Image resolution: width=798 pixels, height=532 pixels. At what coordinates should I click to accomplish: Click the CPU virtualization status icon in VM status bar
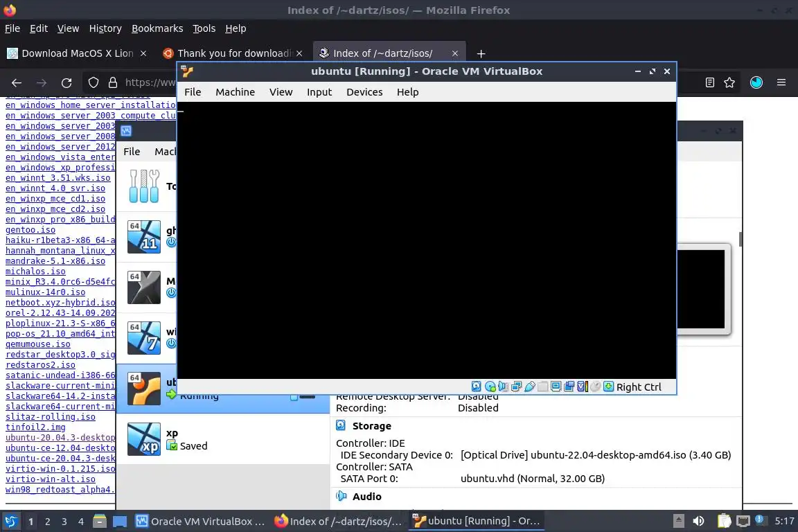point(583,387)
